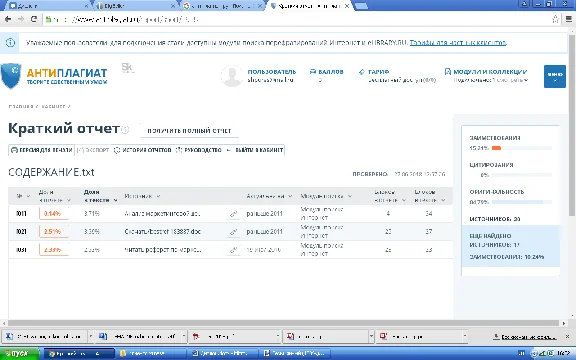The width and height of the screenshot is (576, 360).
Task: Click the tariffs link in the notification banner
Action: [458, 43]
